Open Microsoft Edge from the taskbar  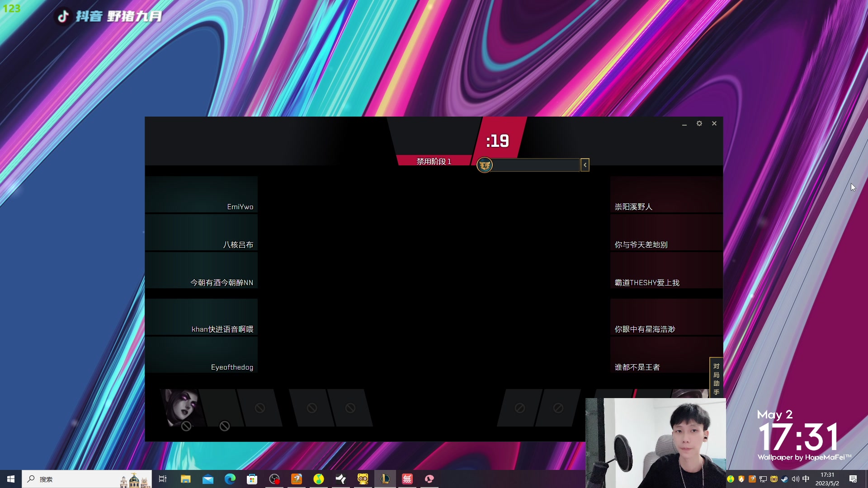pyautogui.click(x=230, y=479)
